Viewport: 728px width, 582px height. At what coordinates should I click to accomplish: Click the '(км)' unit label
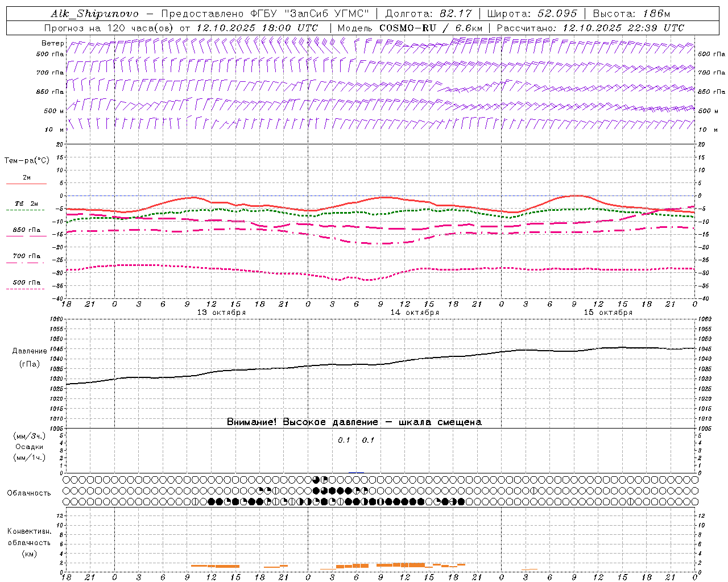point(29,554)
